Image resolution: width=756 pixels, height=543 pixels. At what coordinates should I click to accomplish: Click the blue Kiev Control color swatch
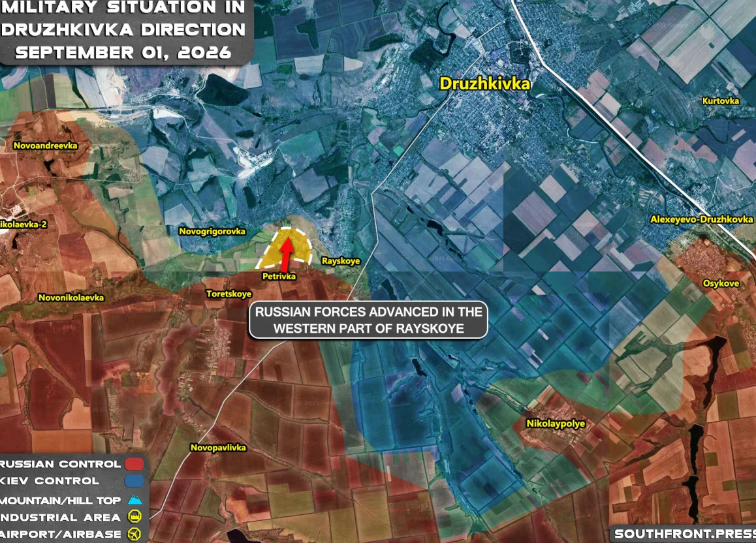click(134, 481)
